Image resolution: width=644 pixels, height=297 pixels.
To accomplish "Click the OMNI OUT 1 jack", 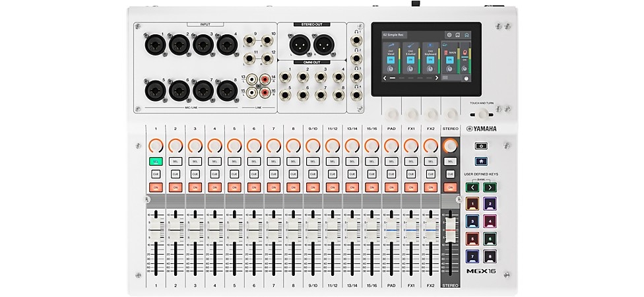I will pyautogui.click(x=284, y=77).
